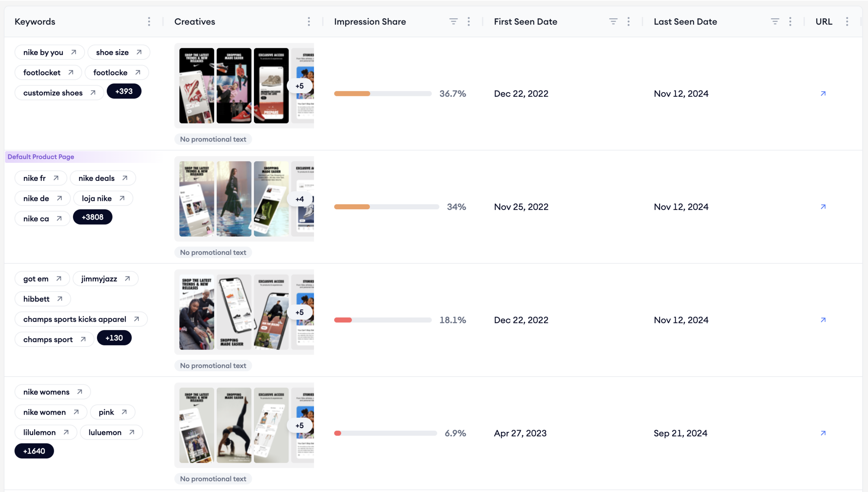Expand the +393 more keywords badge
Screen dimensions: 868x492
point(124,91)
